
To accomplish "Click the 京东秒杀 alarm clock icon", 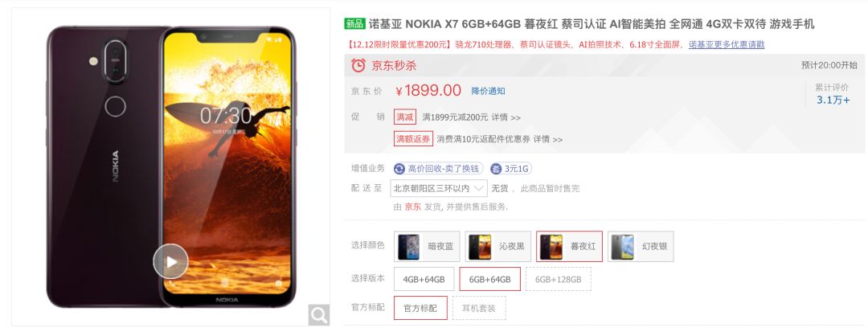I will coord(358,65).
